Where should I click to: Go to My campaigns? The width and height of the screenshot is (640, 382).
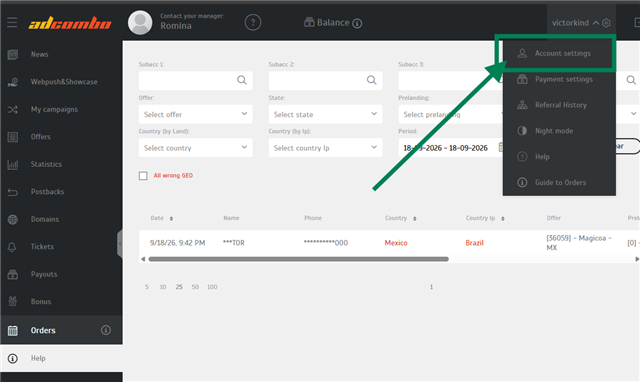pos(54,109)
